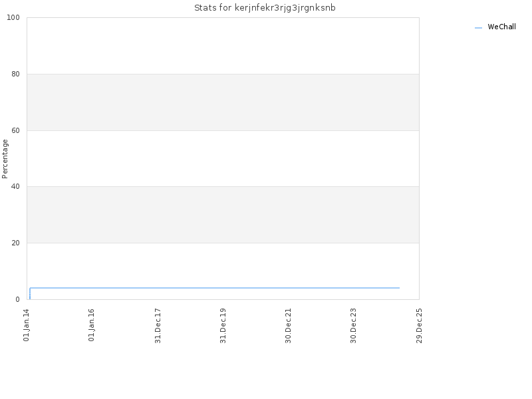Screen dimensions: 532x399
Task: Click the 0 y-axis tick label
Action: pos(18,299)
